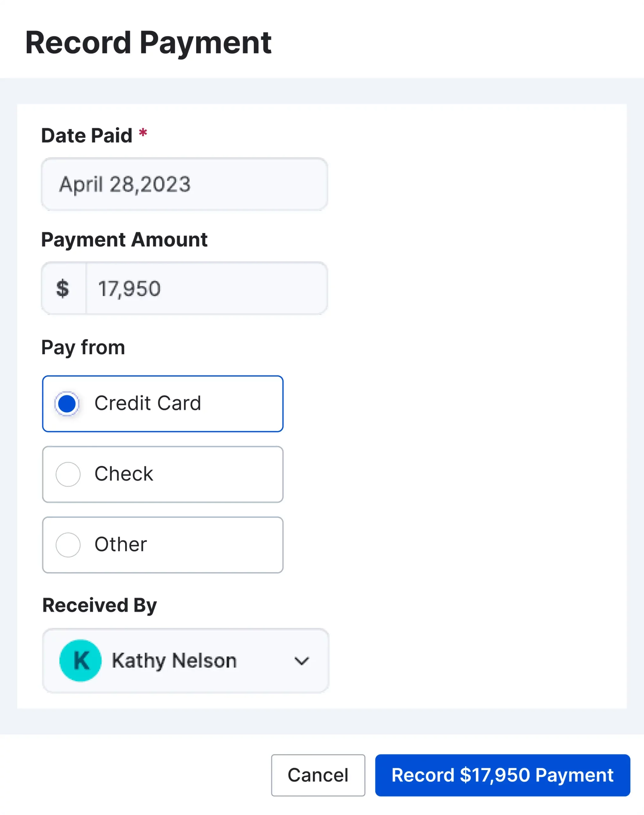The image size is (644, 815).
Task: Open the Kathy Nelson dropdown
Action: coord(185,661)
